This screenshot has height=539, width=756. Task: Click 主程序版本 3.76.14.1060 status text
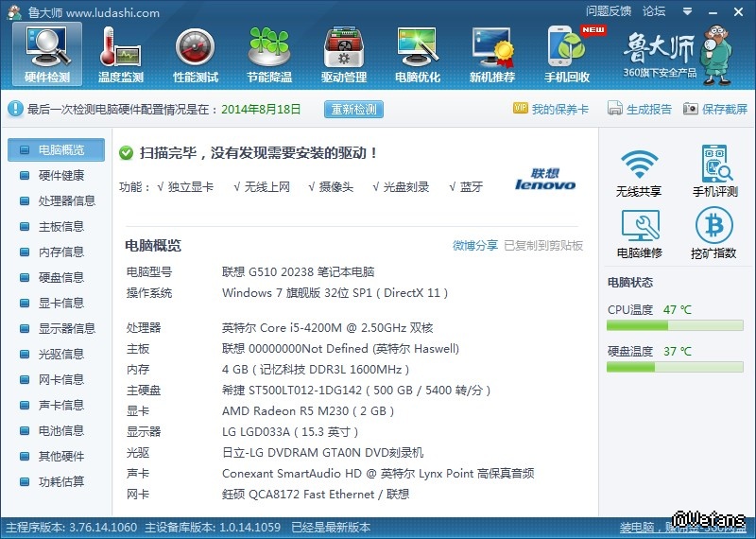click(72, 528)
